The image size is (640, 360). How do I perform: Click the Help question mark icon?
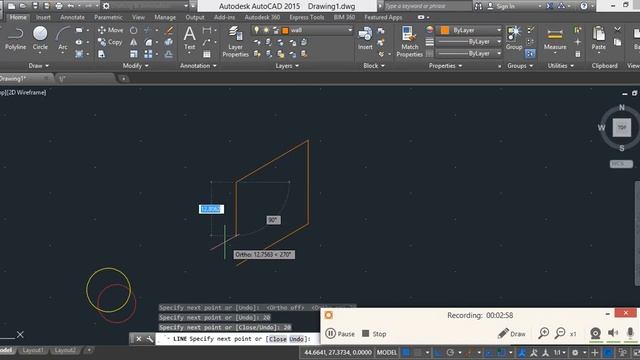pos(584,6)
